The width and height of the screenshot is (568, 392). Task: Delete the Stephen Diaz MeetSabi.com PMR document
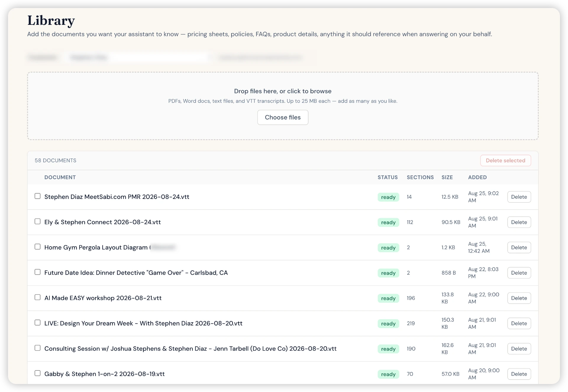coord(519,197)
